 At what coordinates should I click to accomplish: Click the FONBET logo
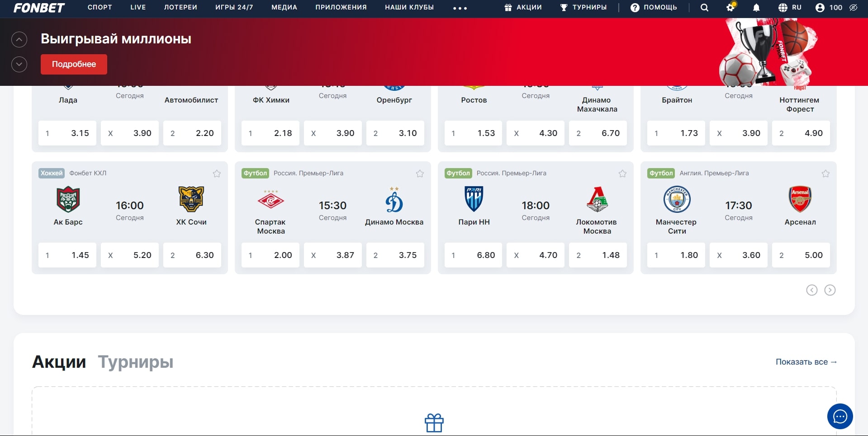pos(39,8)
